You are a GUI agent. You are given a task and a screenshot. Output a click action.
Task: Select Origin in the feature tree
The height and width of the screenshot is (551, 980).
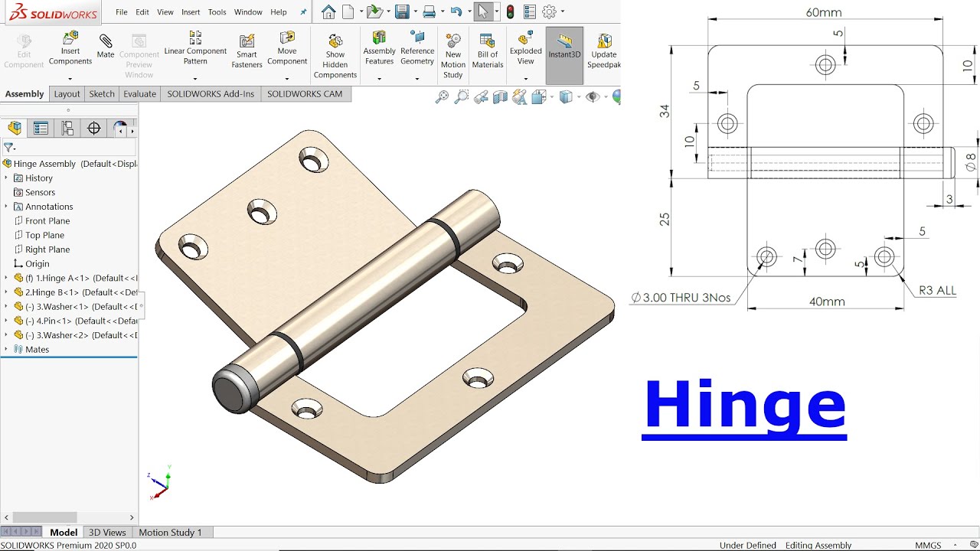pyautogui.click(x=37, y=264)
